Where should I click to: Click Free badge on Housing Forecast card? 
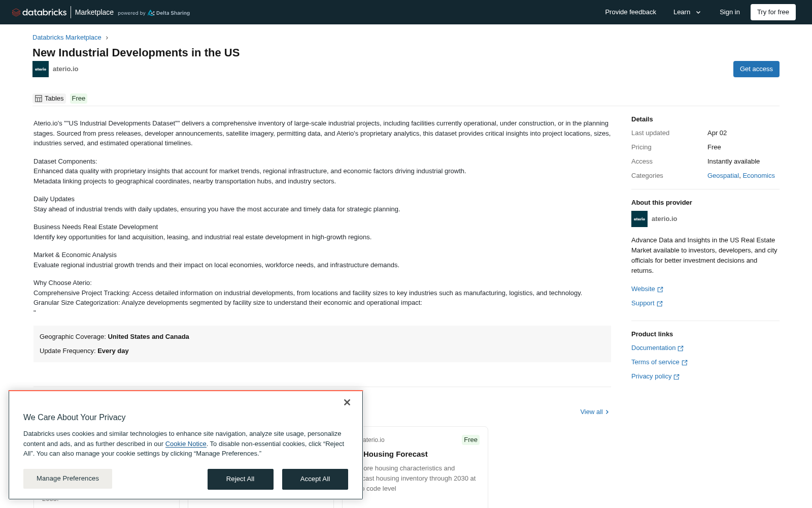pos(470,440)
